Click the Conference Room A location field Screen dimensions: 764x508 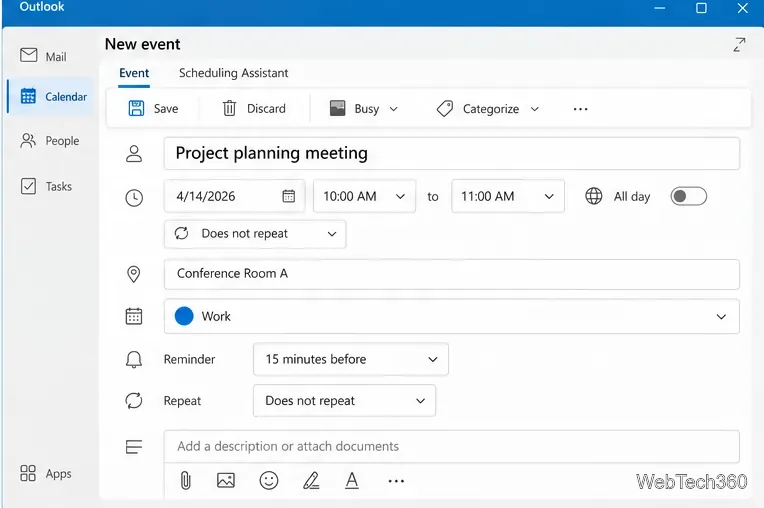click(452, 274)
